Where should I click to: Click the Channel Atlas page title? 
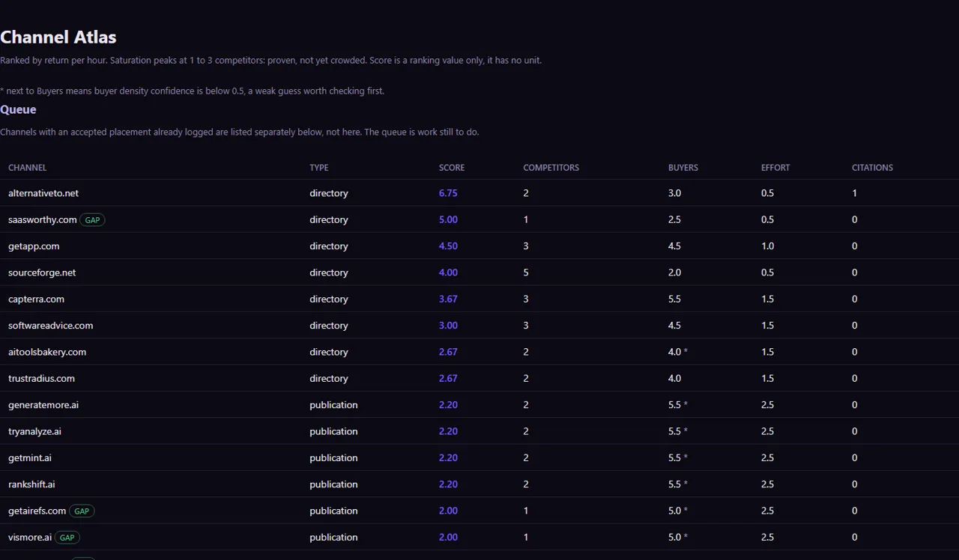[58, 37]
